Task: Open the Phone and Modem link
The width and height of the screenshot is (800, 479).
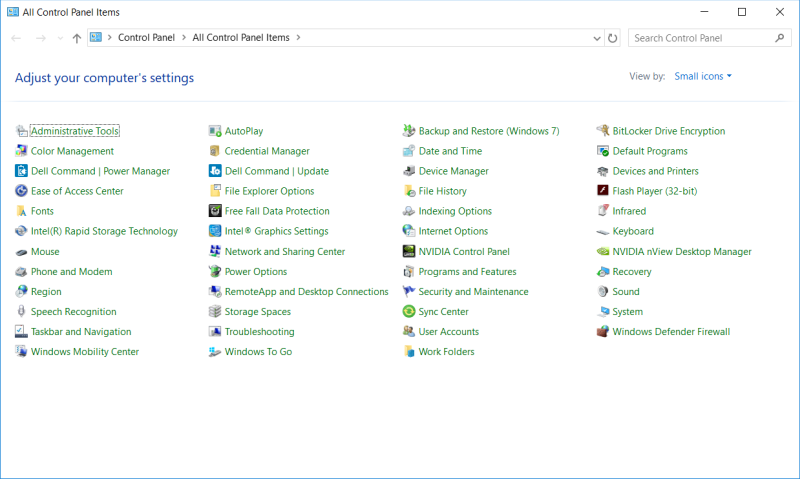Action: point(71,272)
